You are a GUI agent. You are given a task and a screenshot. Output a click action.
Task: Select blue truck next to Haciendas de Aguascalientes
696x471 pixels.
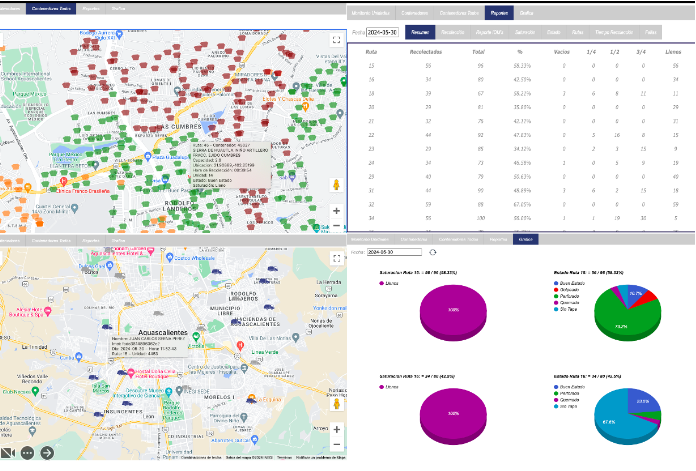235,322
